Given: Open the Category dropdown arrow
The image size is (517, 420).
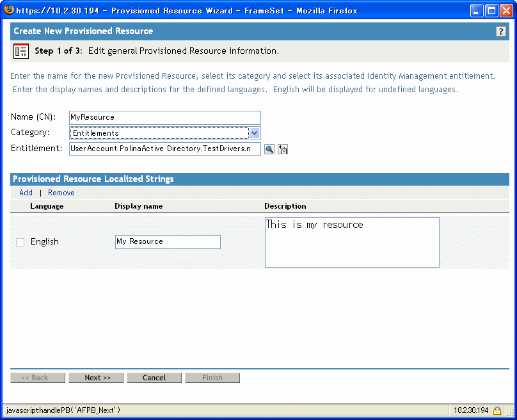Looking at the screenshot, I should (254, 133).
